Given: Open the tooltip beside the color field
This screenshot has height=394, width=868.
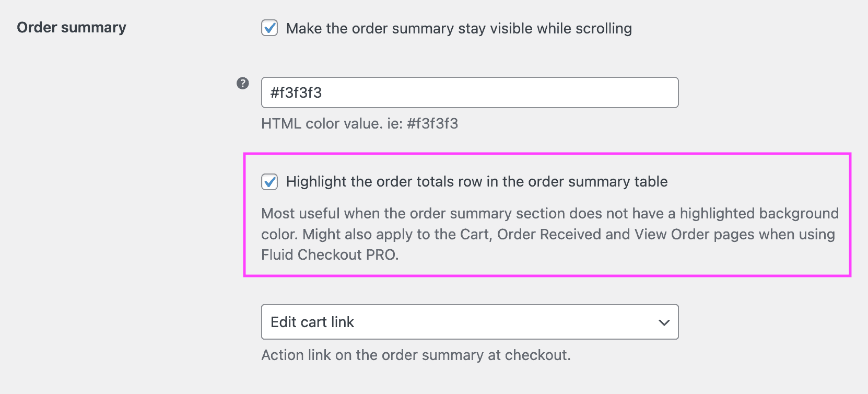Looking at the screenshot, I should [242, 83].
